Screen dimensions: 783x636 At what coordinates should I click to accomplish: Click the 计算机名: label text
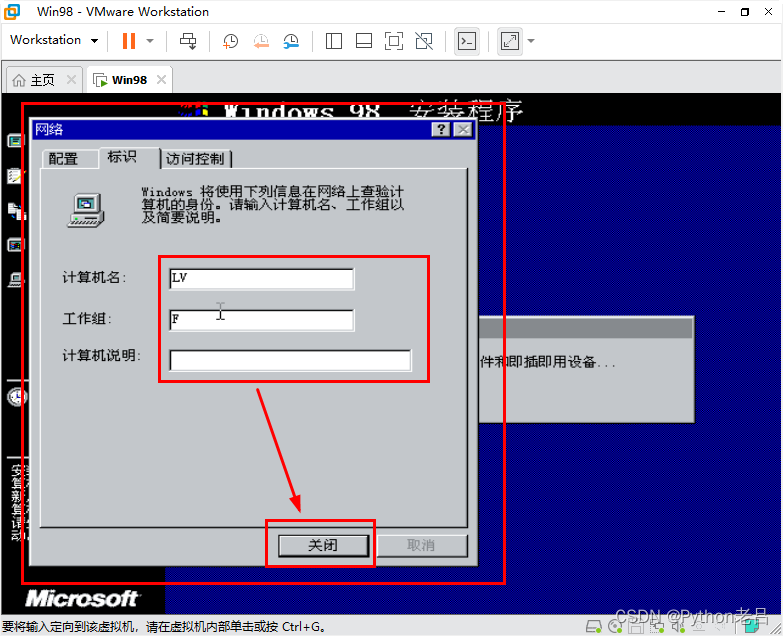pos(94,278)
